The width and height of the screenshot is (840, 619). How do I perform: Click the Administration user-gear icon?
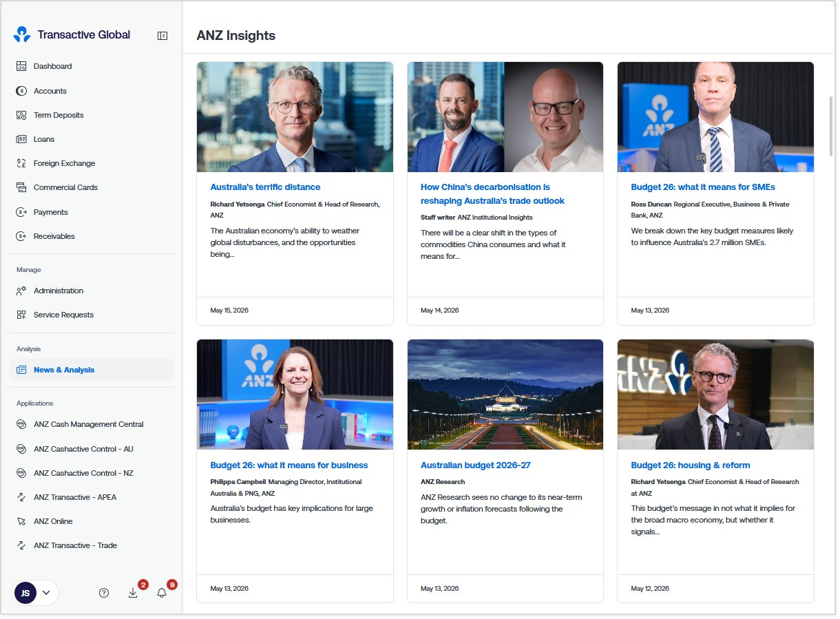pyautogui.click(x=21, y=291)
